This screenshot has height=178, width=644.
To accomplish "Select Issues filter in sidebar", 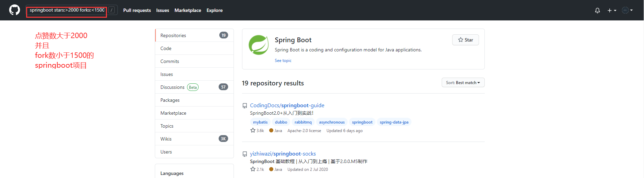I will click(x=194, y=74).
